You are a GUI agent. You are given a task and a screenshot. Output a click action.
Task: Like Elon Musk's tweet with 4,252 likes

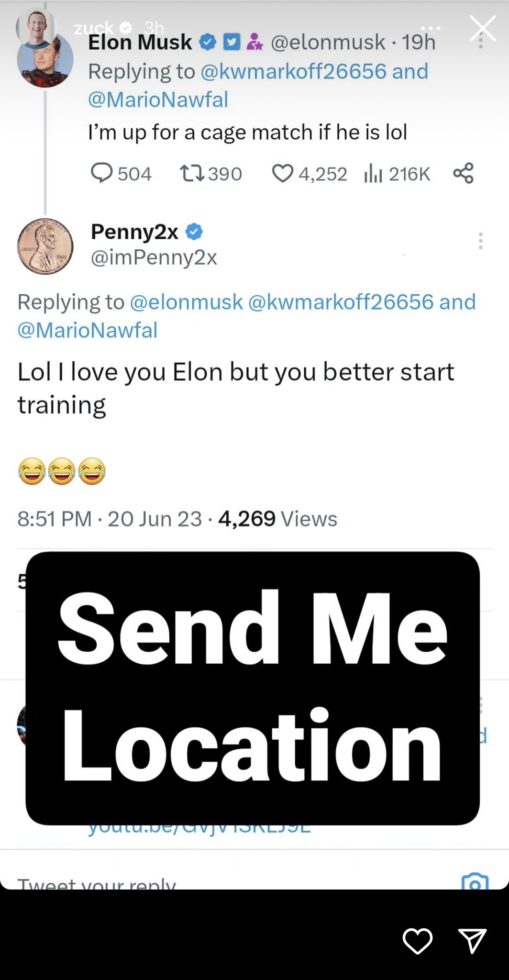click(282, 173)
